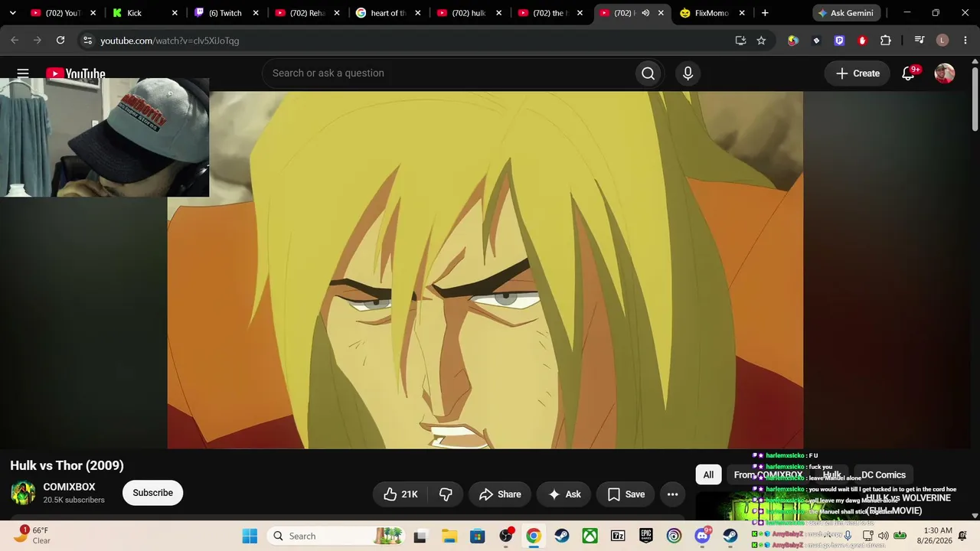Open a new Chrome tab

pyautogui.click(x=765, y=13)
